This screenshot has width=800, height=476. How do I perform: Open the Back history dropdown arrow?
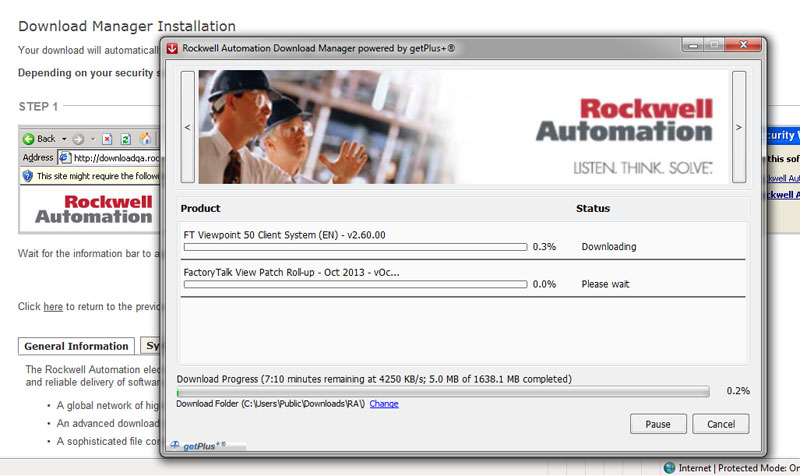64,139
